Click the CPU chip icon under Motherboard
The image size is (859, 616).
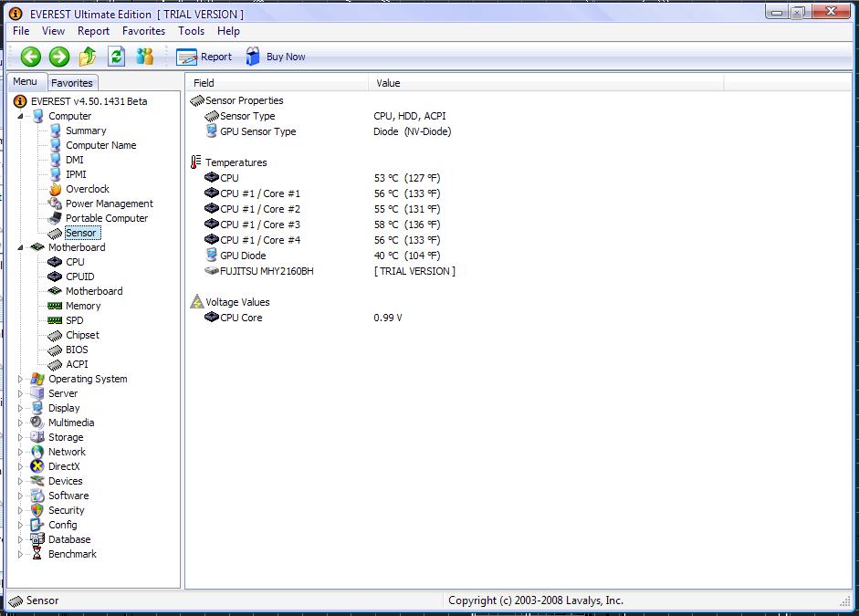coord(55,262)
